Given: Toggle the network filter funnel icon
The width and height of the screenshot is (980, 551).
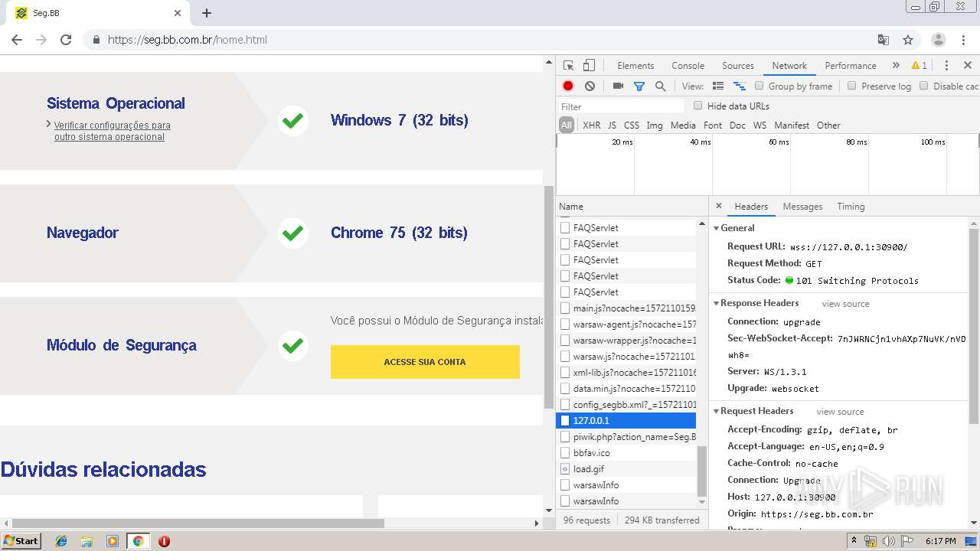Looking at the screenshot, I should 639,86.
